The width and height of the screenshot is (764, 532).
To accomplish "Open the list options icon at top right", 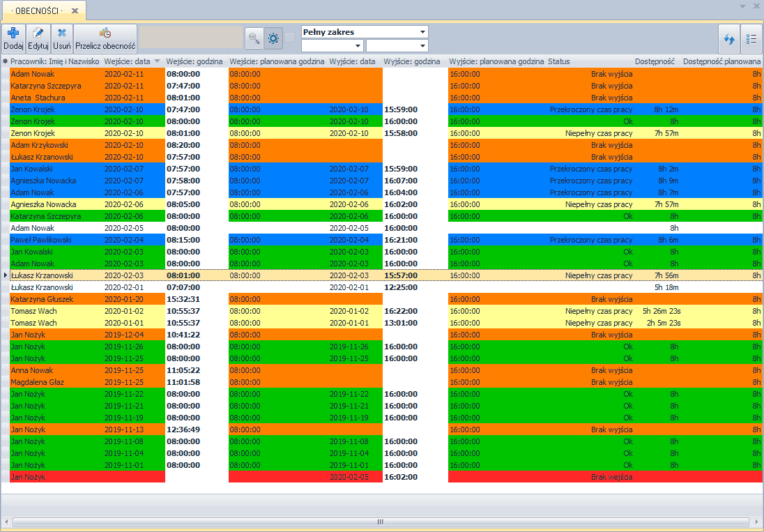I will click(x=752, y=39).
